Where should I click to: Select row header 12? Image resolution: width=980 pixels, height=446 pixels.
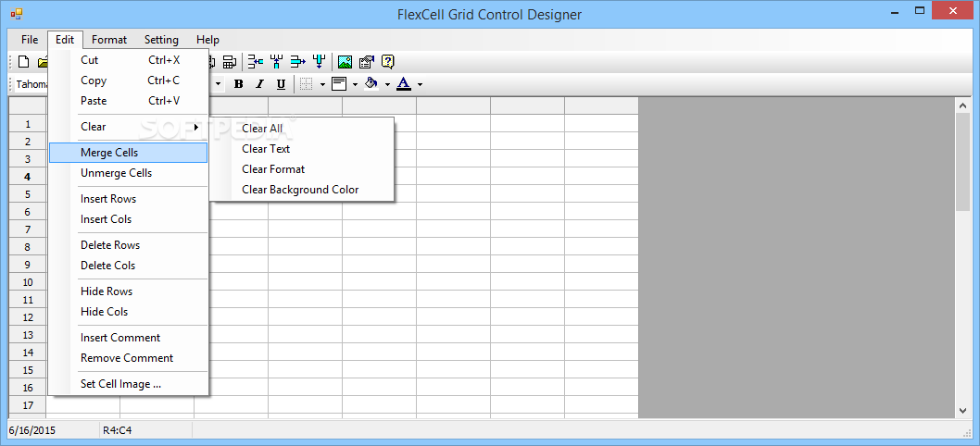coord(28,317)
